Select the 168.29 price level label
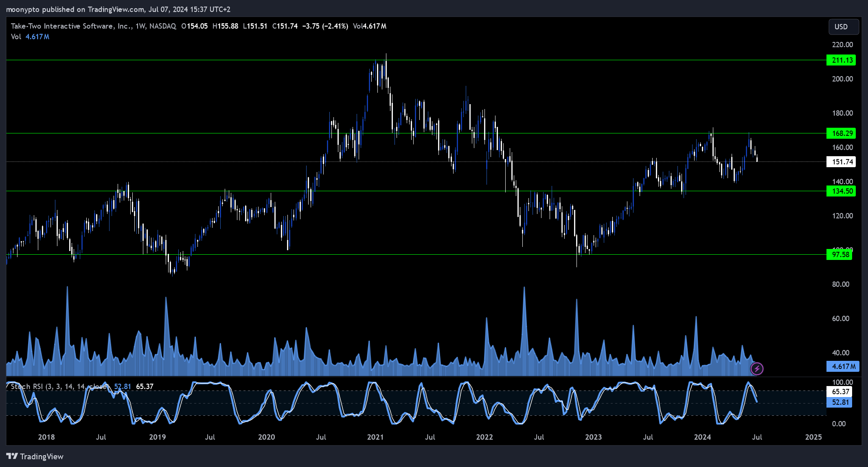This screenshot has height=467, width=868. click(841, 133)
